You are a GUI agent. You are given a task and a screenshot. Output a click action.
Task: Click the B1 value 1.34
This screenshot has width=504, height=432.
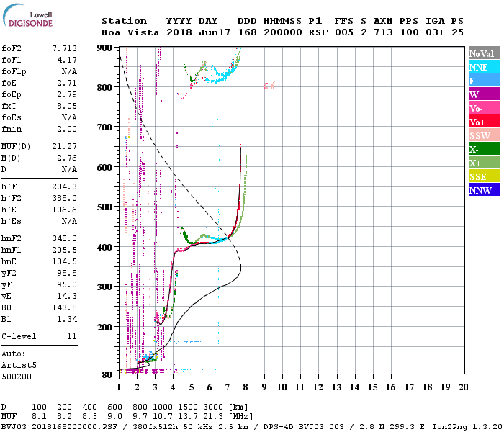coord(67,319)
